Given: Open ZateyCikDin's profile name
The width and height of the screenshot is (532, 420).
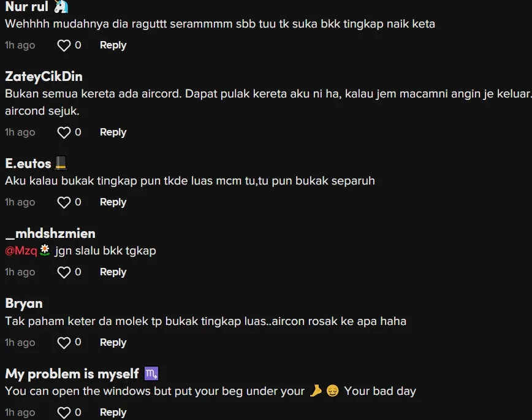Looking at the screenshot, I should (44, 77).
